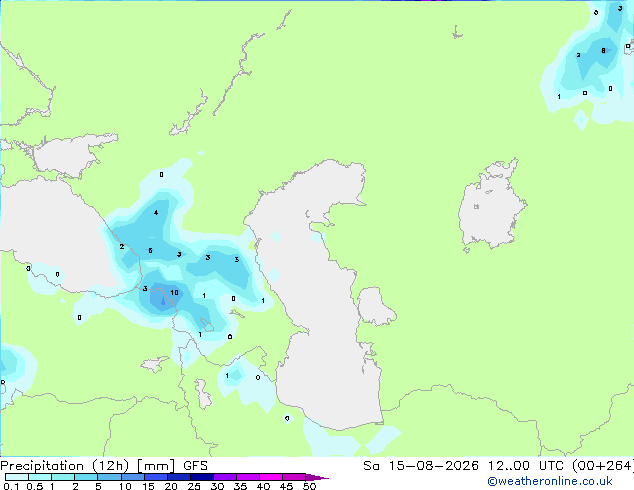
Task: Click the 0.1–0.5 mm legend swatch
Action: pos(17,477)
